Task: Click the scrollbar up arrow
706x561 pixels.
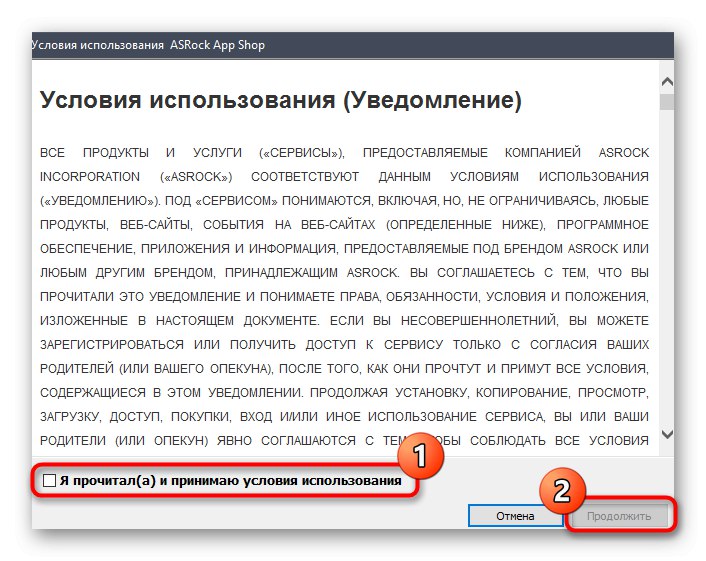Action: pyautogui.click(x=667, y=81)
